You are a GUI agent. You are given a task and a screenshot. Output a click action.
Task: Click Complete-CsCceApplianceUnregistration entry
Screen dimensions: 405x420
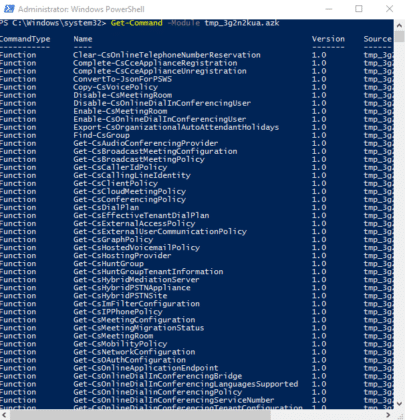160,71
